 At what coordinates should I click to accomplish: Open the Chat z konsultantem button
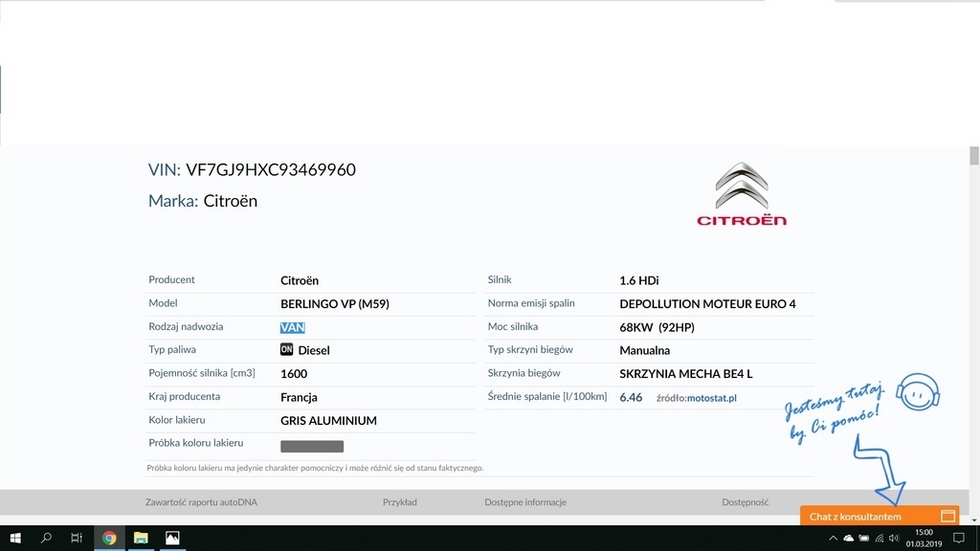pyautogui.click(x=880, y=516)
